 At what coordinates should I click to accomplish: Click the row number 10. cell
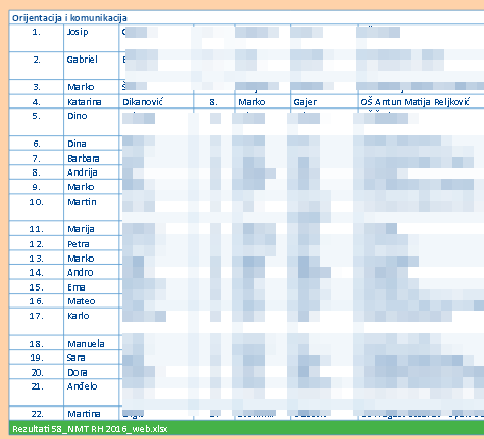(36, 207)
